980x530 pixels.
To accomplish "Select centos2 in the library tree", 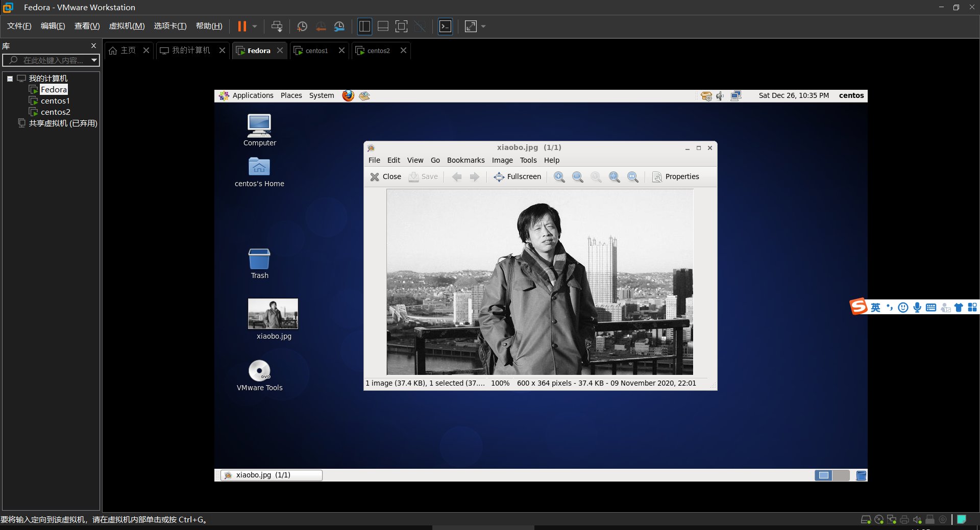I will (55, 112).
